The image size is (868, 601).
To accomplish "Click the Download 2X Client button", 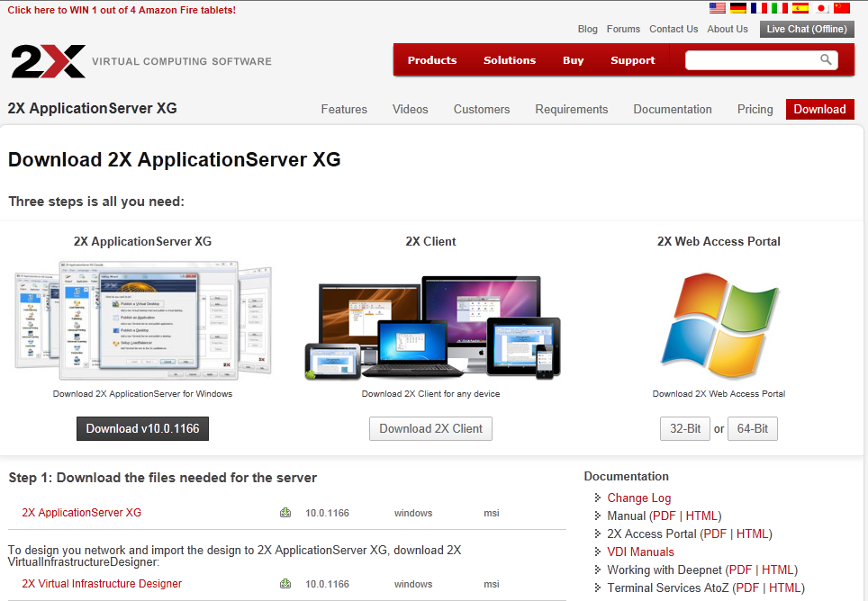I will (x=430, y=428).
